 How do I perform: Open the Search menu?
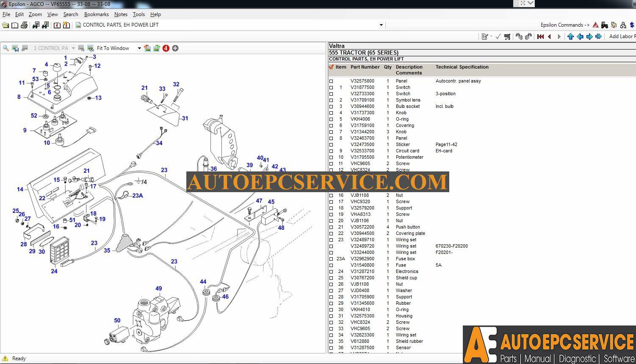[71, 14]
